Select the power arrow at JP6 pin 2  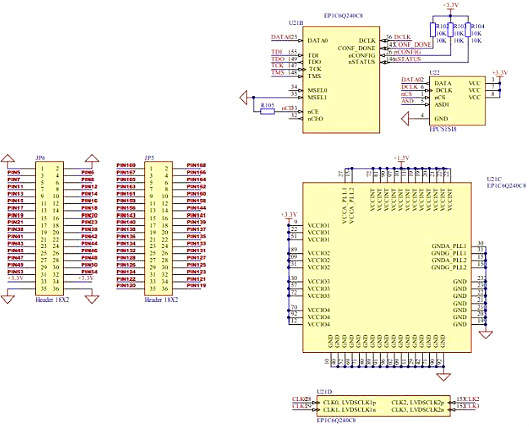[92, 161]
